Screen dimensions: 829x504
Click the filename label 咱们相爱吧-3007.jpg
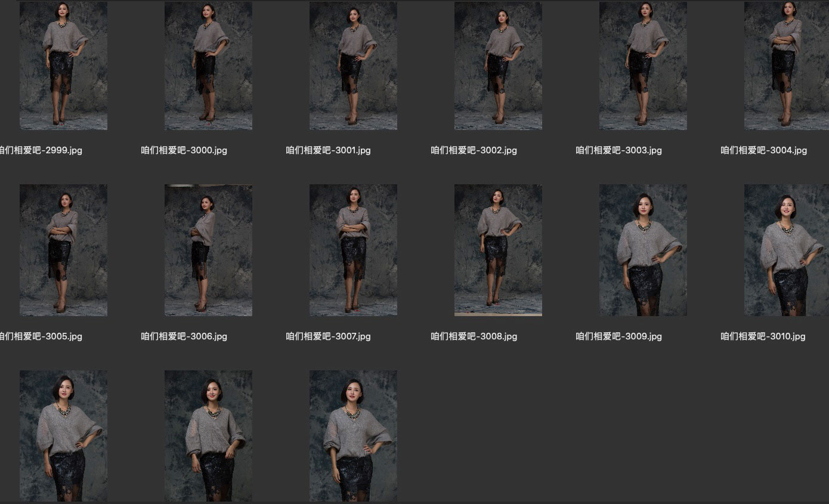pos(328,336)
